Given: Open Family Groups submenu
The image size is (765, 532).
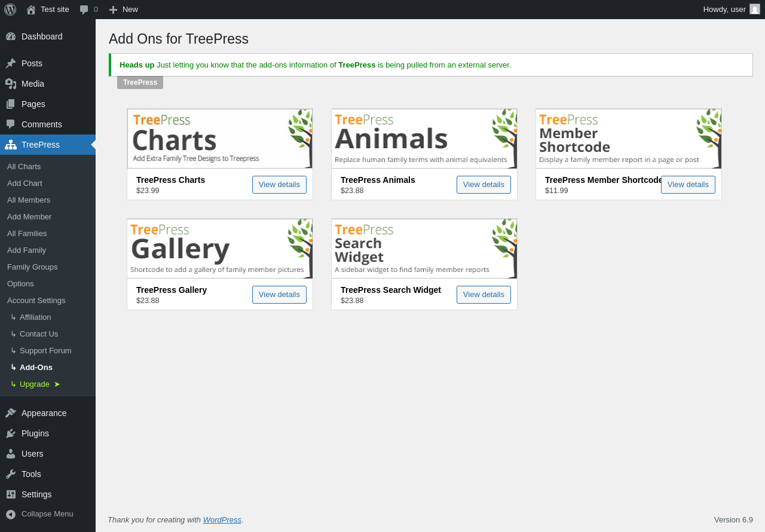Looking at the screenshot, I should pyautogui.click(x=48, y=267).
